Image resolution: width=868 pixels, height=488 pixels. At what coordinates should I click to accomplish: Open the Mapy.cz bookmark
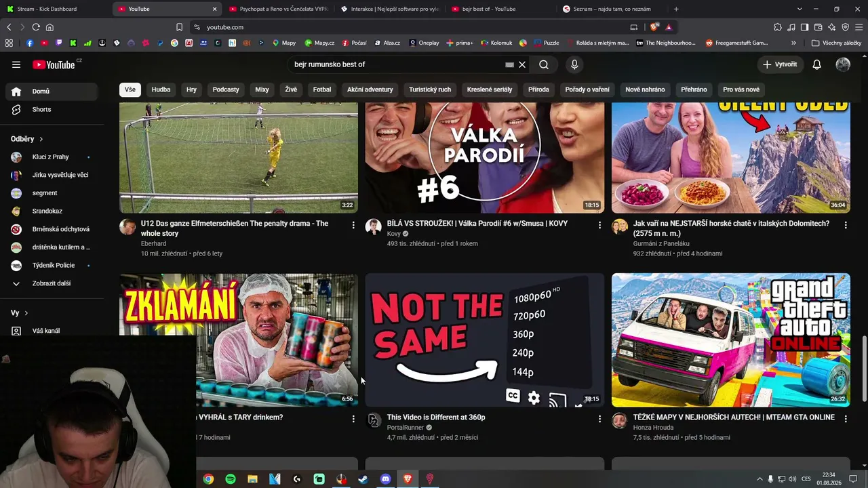(x=321, y=43)
